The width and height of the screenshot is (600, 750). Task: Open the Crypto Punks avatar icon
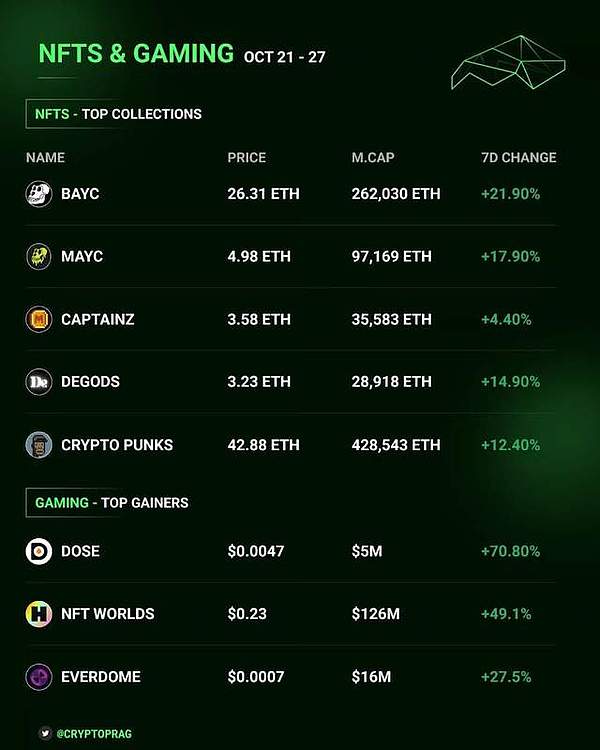[x=38, y=445]
